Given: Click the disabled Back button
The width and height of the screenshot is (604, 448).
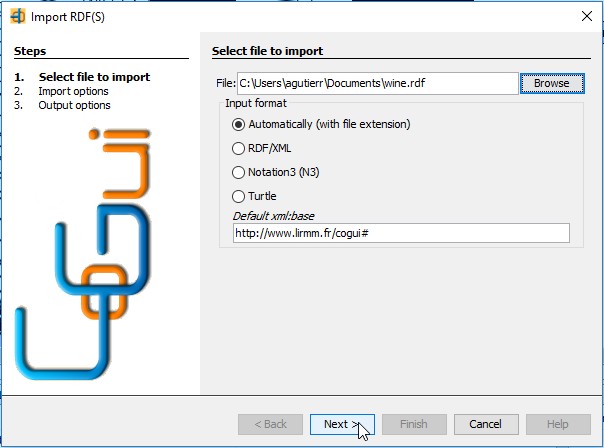Looking at the screenshot, I should (x=270, y=424).
